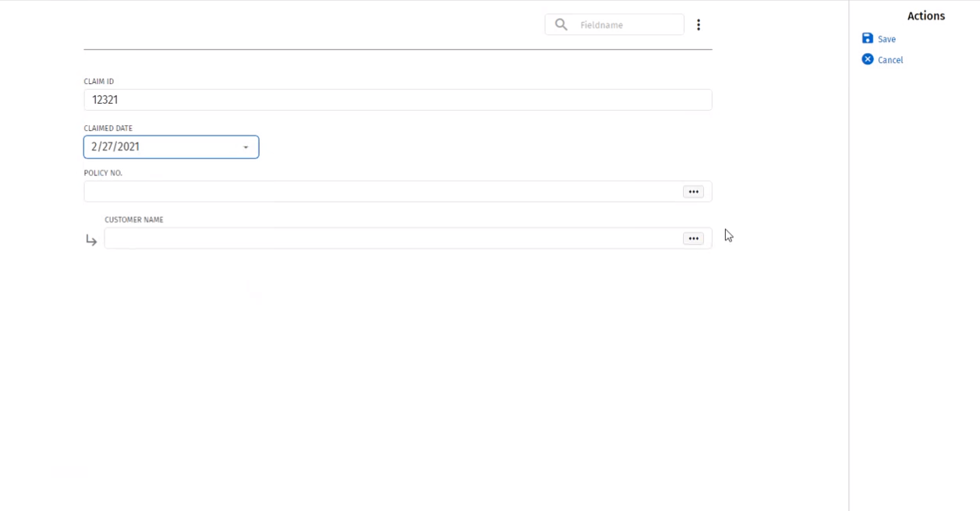Click the CUSTOMER NAME label

pos(134,220)
